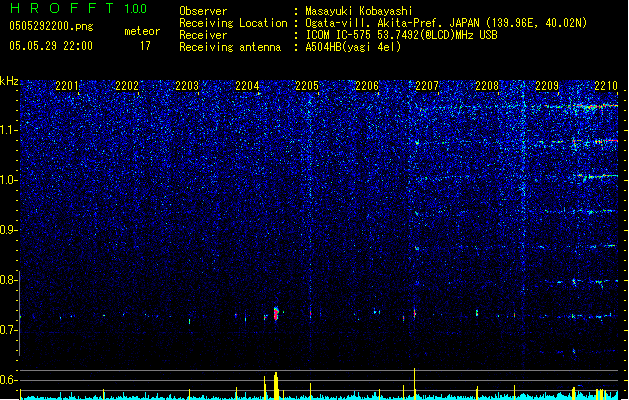Click the 2206 time marker
This screenshot has height=400, width=629.
click(x=367, y=86)
